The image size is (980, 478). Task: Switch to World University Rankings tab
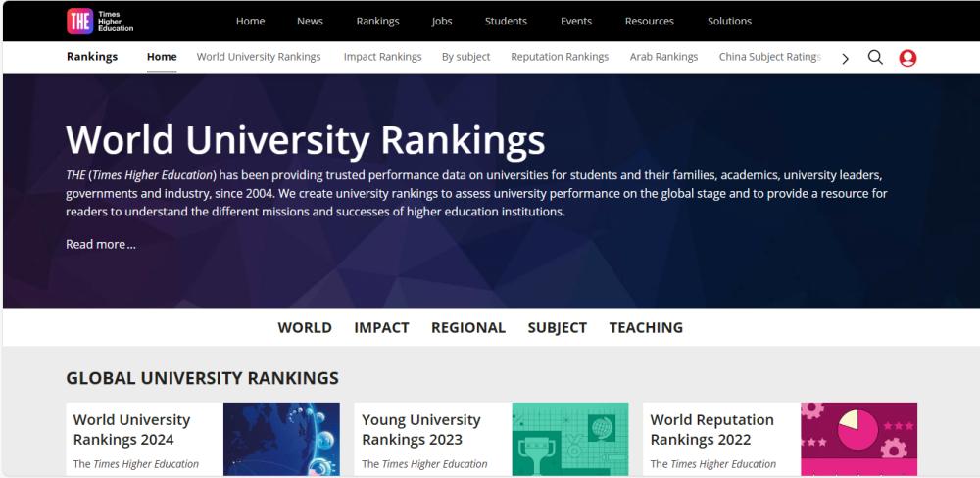click(x=259, y=57)
